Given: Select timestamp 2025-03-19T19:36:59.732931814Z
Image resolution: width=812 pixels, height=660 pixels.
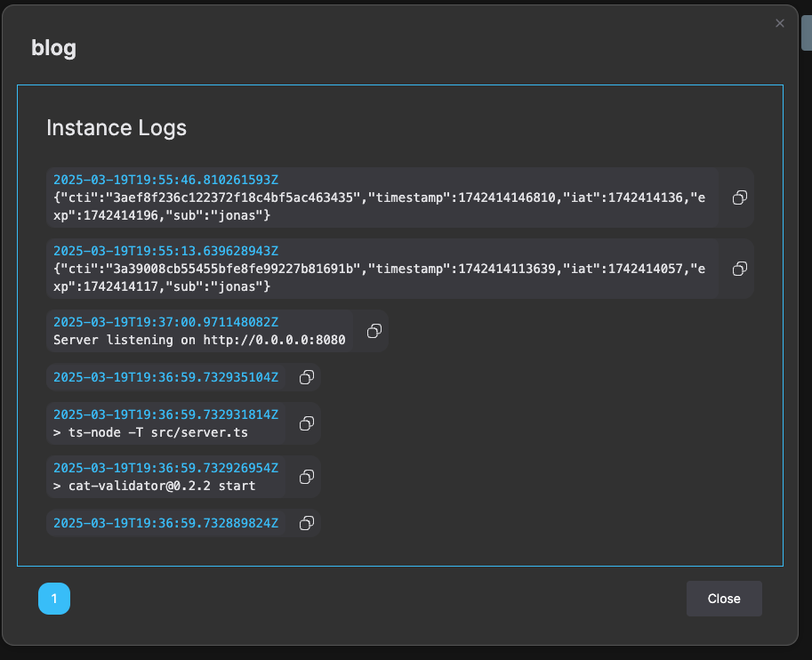Looking at the screenshot, I should coord(165,415).
